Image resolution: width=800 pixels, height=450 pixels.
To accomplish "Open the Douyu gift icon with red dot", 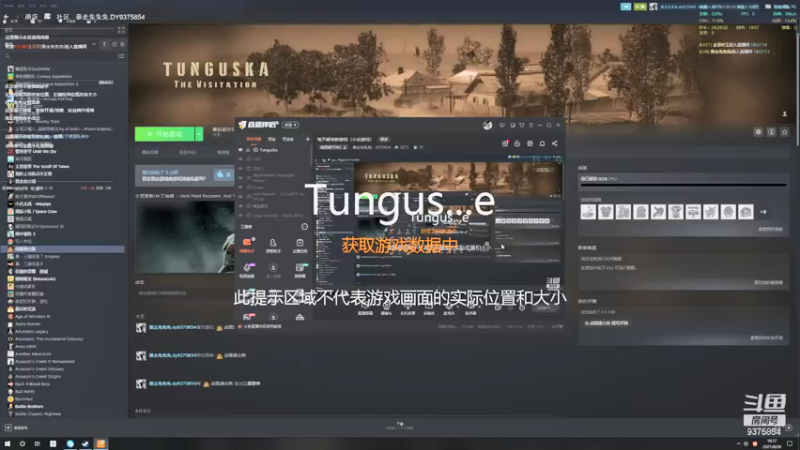I will pyautogui.click(x=505, y=143).
